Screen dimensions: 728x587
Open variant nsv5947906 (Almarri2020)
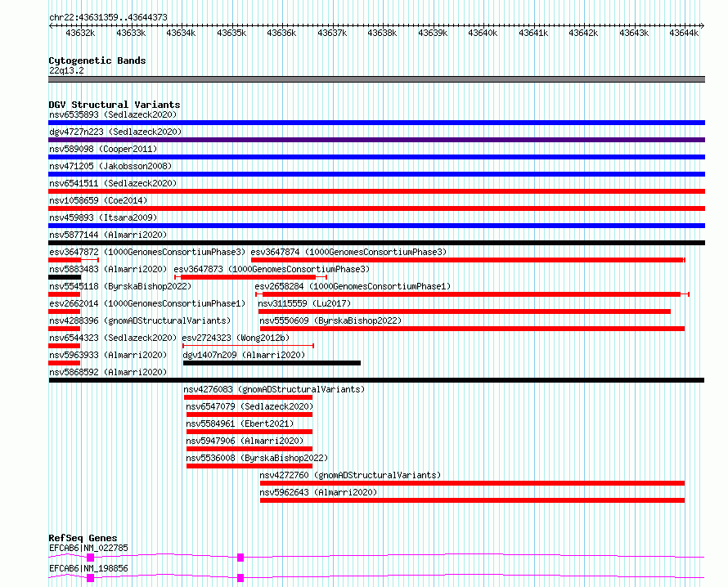[x=245, y=441]
